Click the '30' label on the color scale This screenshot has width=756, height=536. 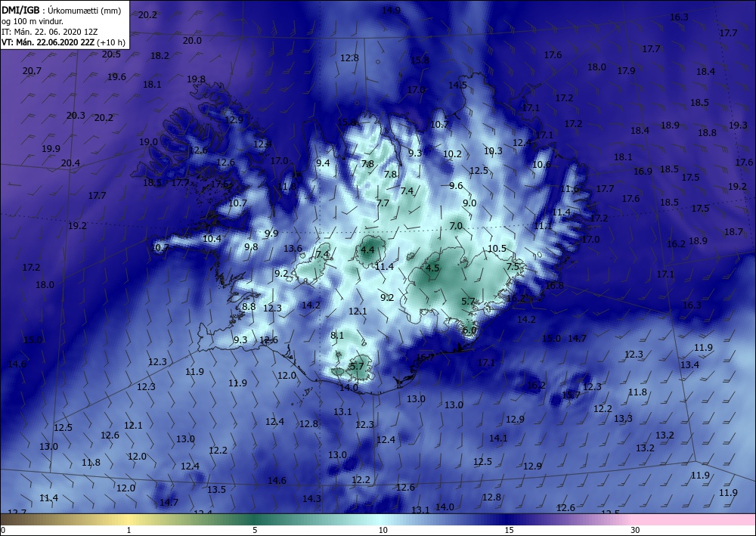pos(635,530)
